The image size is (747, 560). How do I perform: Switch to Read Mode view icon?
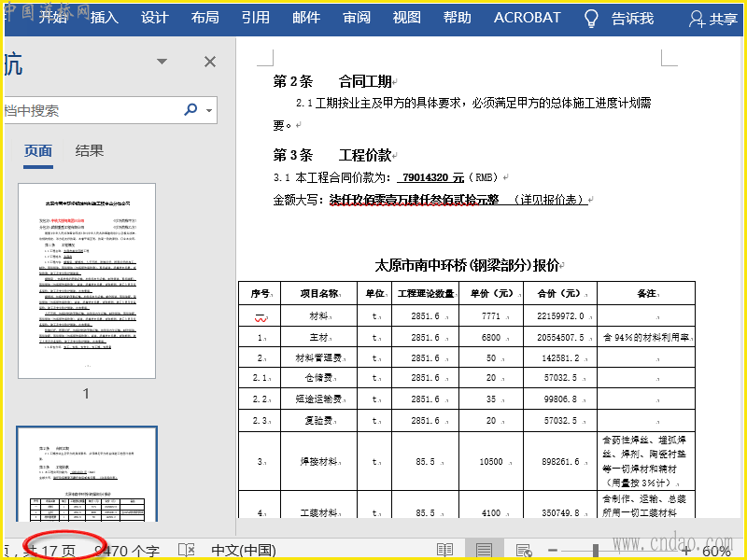(x=445, y=551)
